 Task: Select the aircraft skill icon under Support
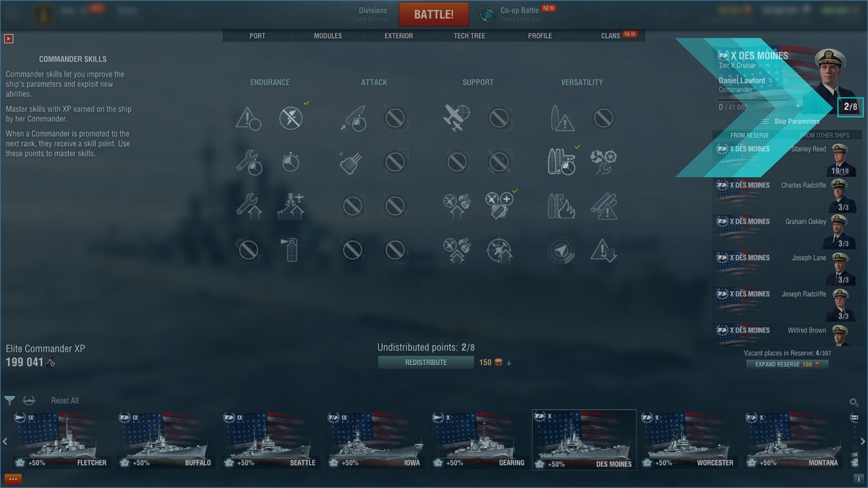click(x=456, y=118)
